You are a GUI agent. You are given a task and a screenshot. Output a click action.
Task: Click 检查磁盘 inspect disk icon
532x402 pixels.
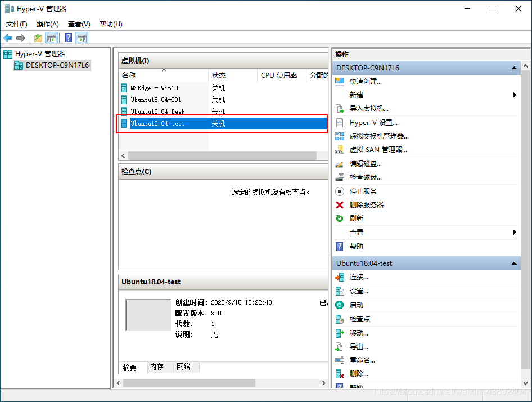point(340,177)
